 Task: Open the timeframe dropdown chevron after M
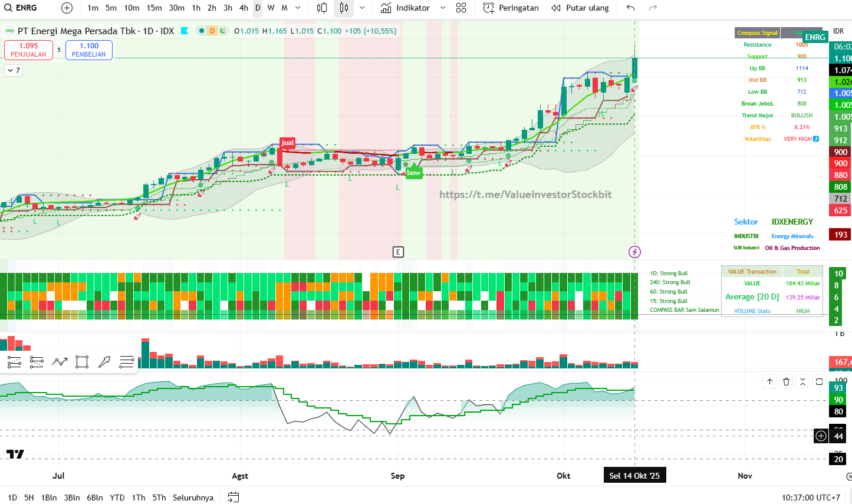298,8
